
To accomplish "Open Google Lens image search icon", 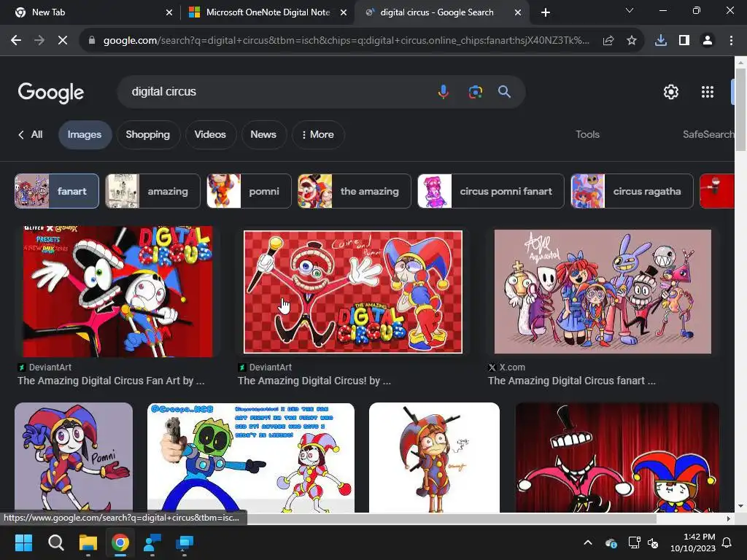I will coord(475,91).
